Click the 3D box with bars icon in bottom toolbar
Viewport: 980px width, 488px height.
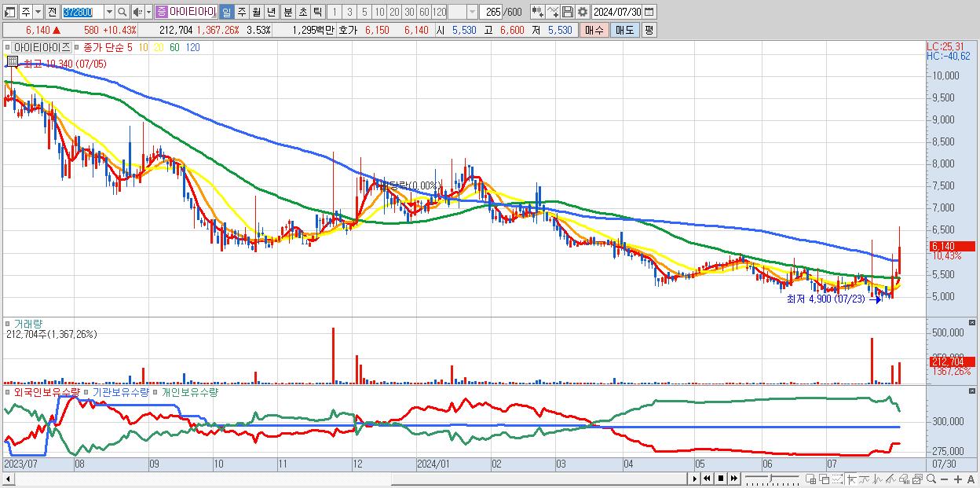tap(904, 479)
